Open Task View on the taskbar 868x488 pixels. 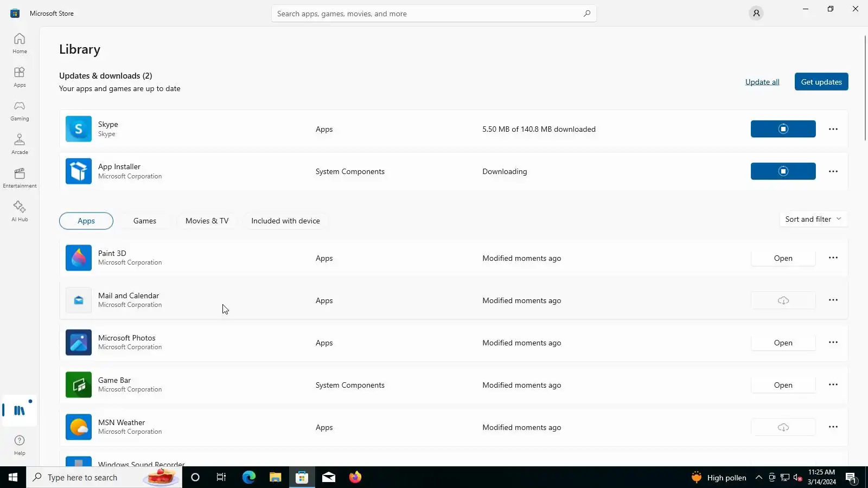pyautogui.click(x=221, y=477)
